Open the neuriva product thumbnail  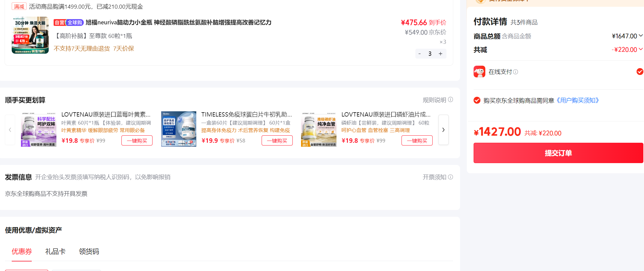[x=30, y=35]
